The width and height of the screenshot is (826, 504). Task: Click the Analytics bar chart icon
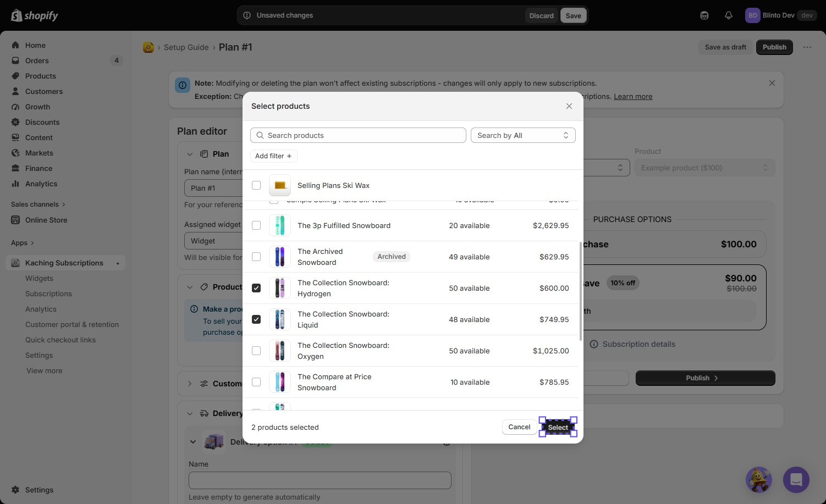coord(15,184)
